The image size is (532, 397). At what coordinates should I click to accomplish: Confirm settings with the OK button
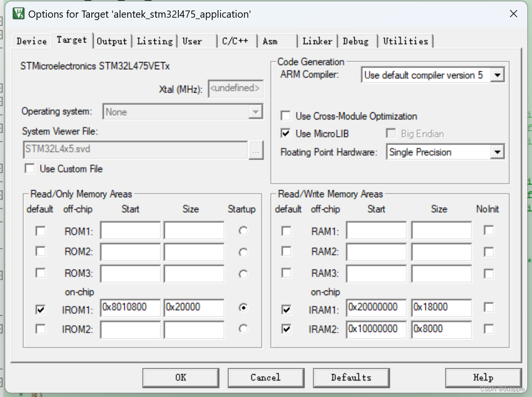[x=181, y=378]
